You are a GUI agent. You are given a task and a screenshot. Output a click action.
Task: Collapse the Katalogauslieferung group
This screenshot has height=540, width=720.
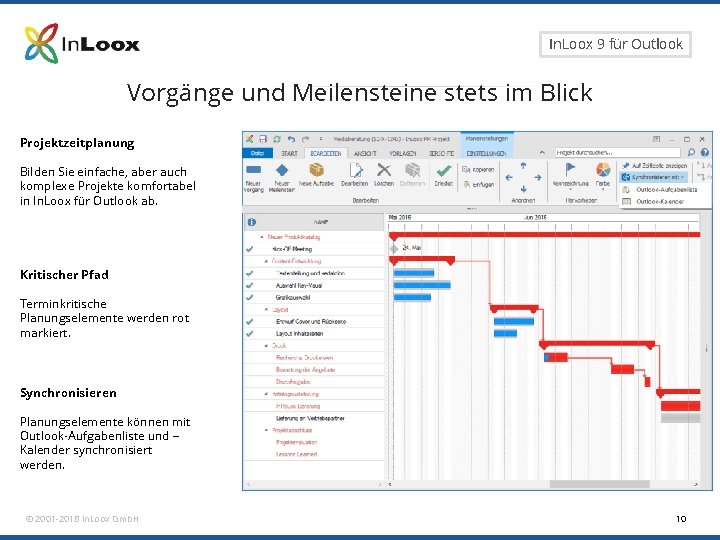pos(266,394)
